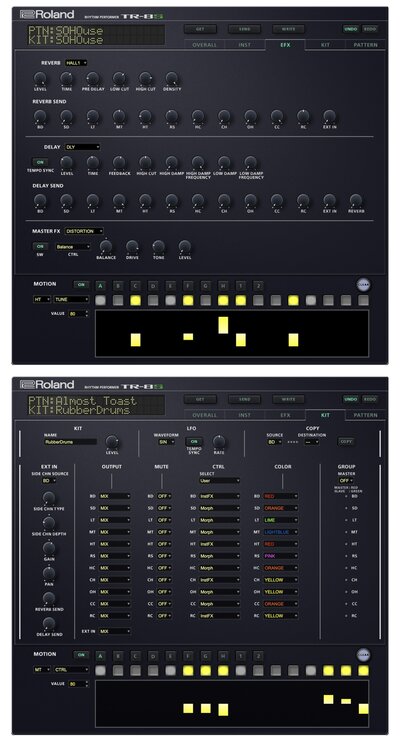Viewport: 400px width, 743px height.
Task: Open the Master FX DISTORTION dropdown
Action: click(84, 231)
